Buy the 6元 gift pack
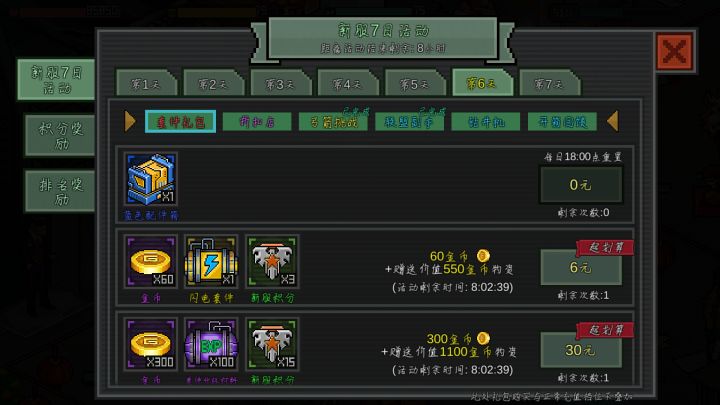720x405 pixels. pyautogui.click(x=581, y=267)
